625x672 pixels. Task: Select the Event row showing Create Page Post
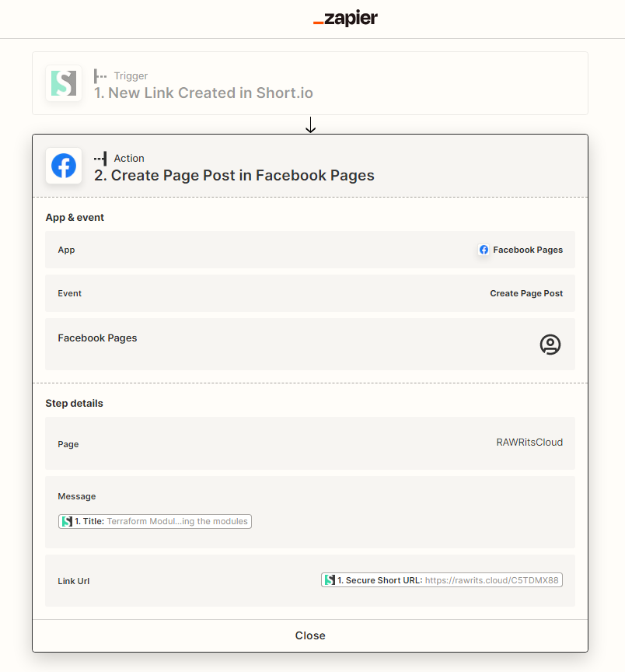[310, 293]
